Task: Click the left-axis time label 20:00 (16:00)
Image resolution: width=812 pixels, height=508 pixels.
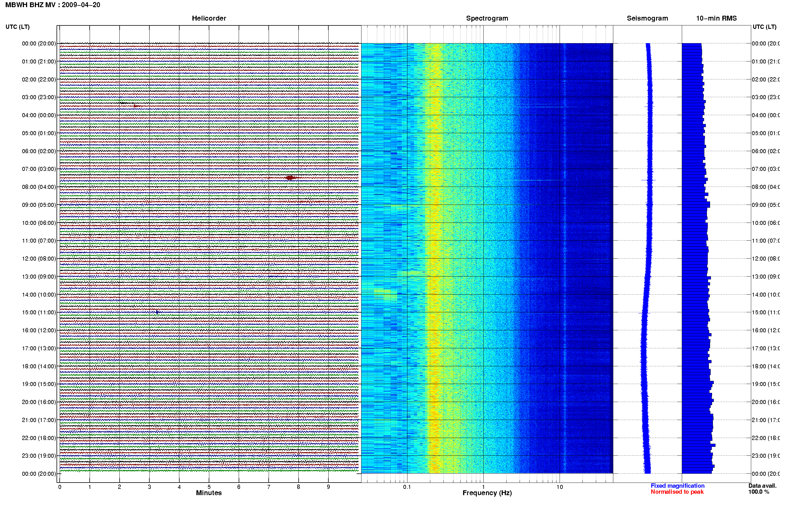Action: point(39,402)
